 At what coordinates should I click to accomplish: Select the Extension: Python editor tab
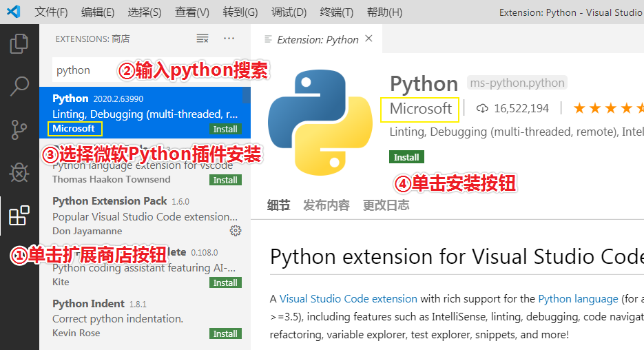tap(317, 39)
